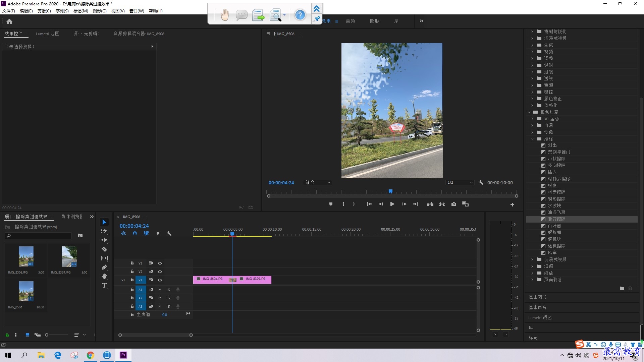Select the 渐变擦除 transition
The image size is (644, 362).
coord(582,219)
